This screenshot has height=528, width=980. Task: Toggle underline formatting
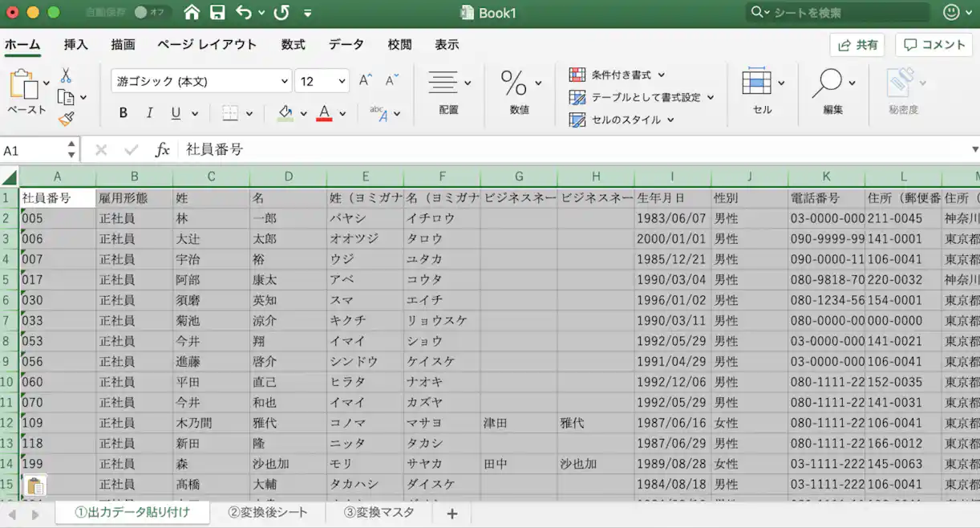(x=175, y=112)
